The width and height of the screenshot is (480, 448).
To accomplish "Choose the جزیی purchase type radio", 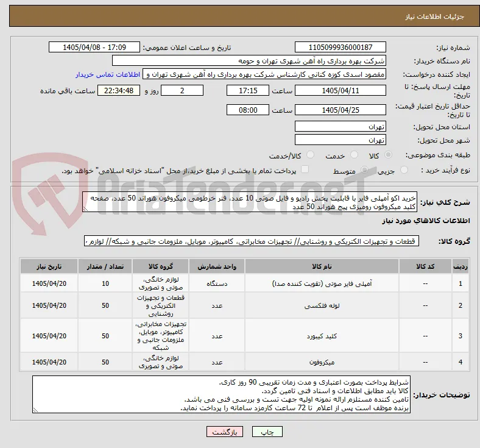I will tap(404, 170).
